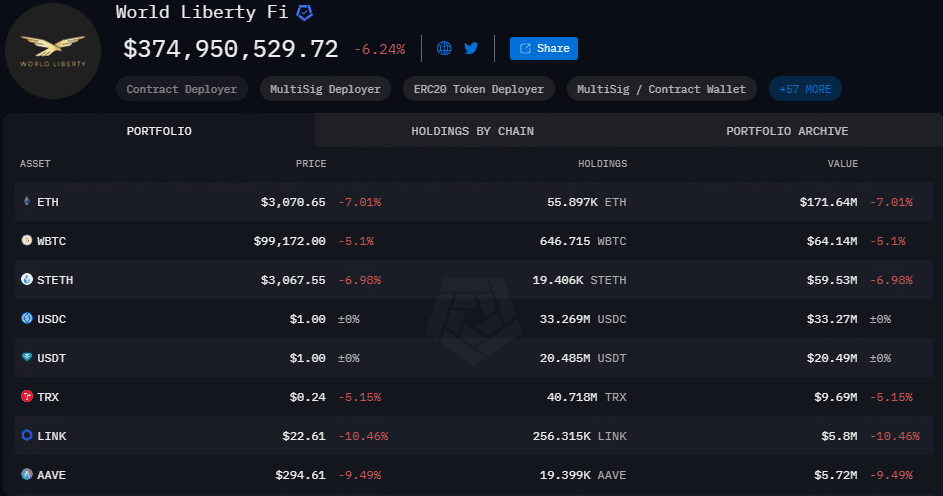The height and width of the screenshot is (496, 943).
Task: Click the Contract Deployer tag
Action: (182, 89)
